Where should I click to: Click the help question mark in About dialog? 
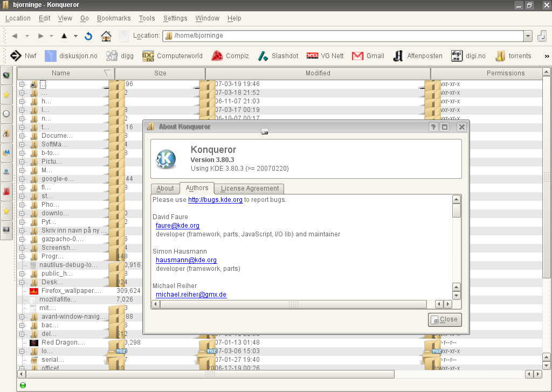[433, 127]
